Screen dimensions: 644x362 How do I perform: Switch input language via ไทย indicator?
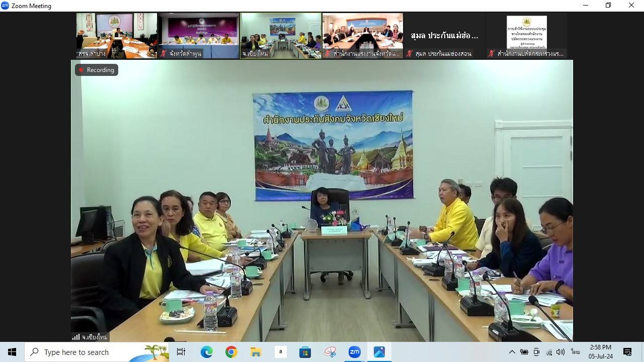pyautogui.click(x=575, y=352)
